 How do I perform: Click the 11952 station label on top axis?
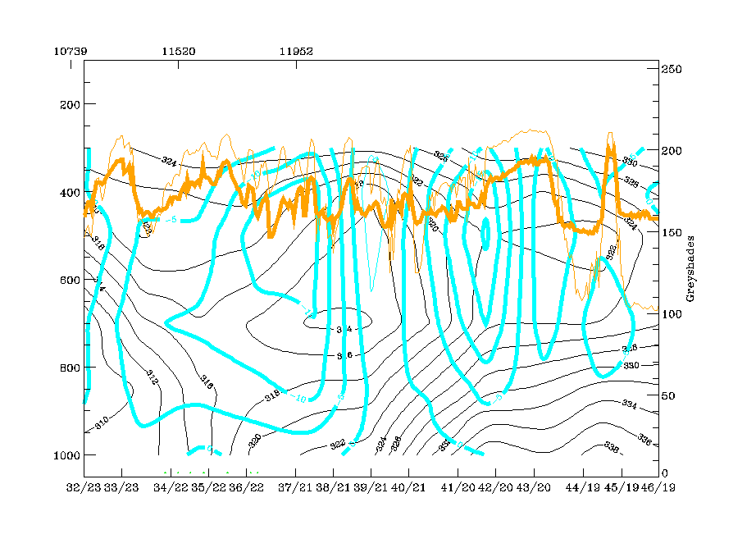pos(296,50)
